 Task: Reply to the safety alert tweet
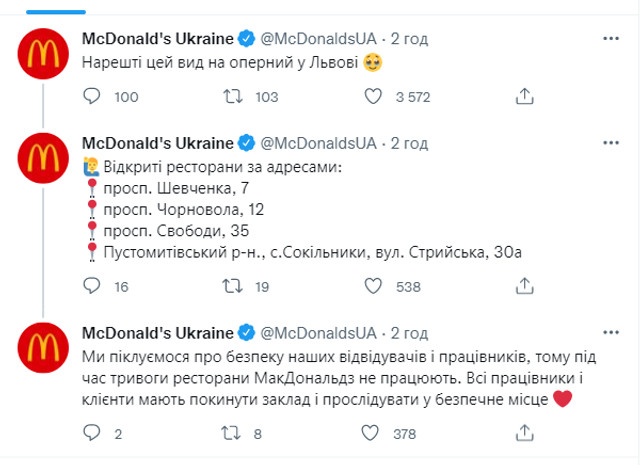pyautogui.click(x=91, y=434)
